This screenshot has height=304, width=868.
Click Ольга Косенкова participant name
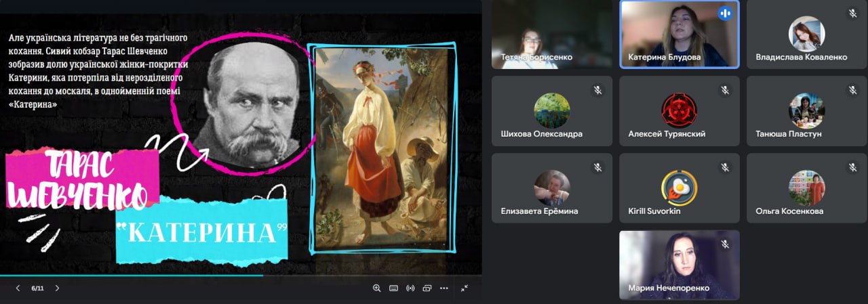pyautogui.click(x=789, y=211)
